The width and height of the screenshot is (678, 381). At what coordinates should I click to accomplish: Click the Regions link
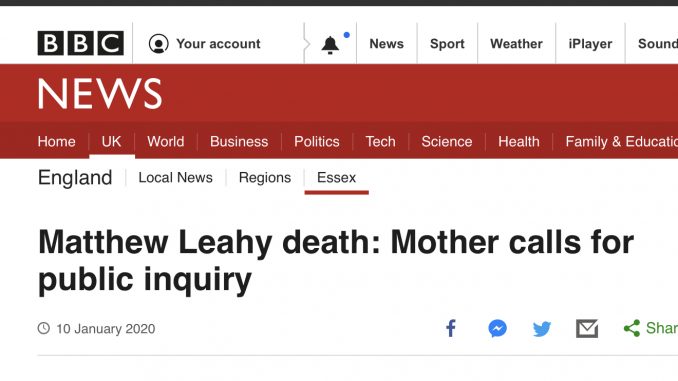click(x=265, y=178)
